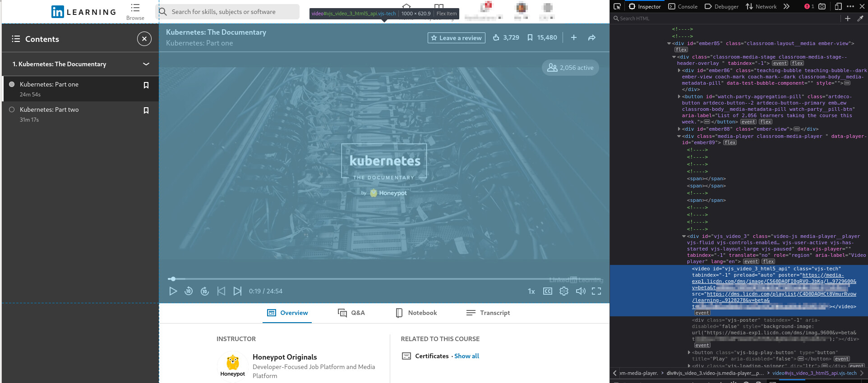This screenshot has width=868, height=383.
Task: Toggle Responsive Design Mode icon
Action: point(838,6)
